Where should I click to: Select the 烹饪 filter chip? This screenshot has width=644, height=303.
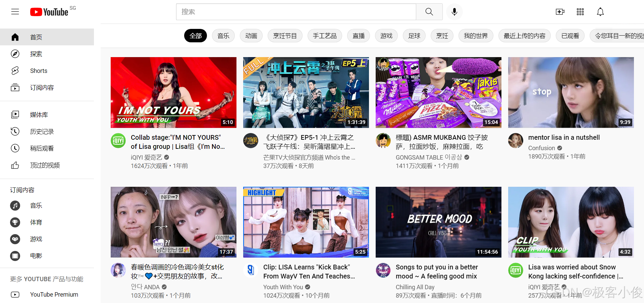pyautogui.click(x=442, y=36)
